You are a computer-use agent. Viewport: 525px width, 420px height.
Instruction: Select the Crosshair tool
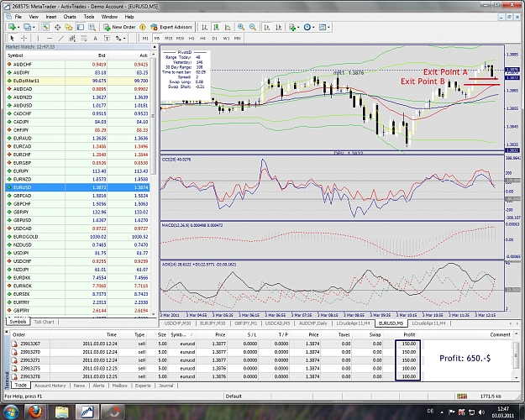pos(24,38)
